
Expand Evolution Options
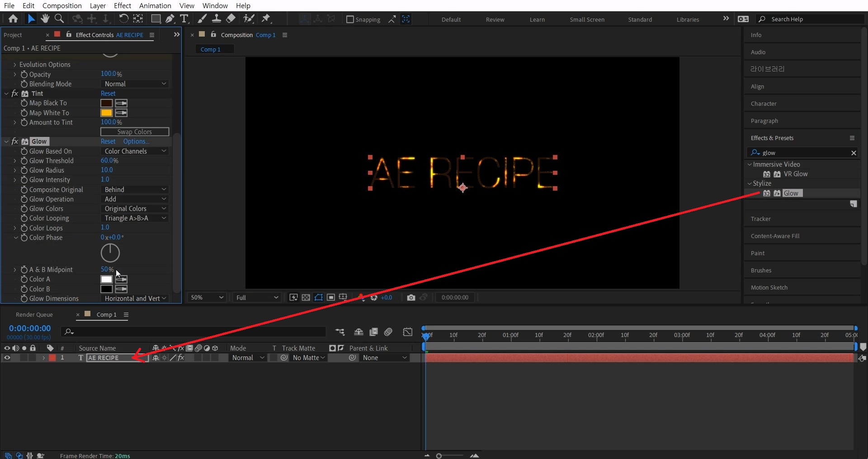tap(14, 65)
